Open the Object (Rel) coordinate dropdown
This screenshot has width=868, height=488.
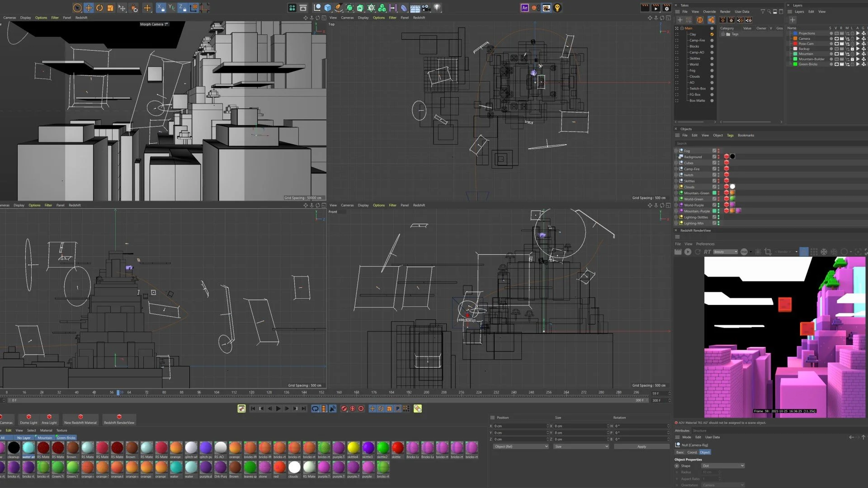click(521, 446)
